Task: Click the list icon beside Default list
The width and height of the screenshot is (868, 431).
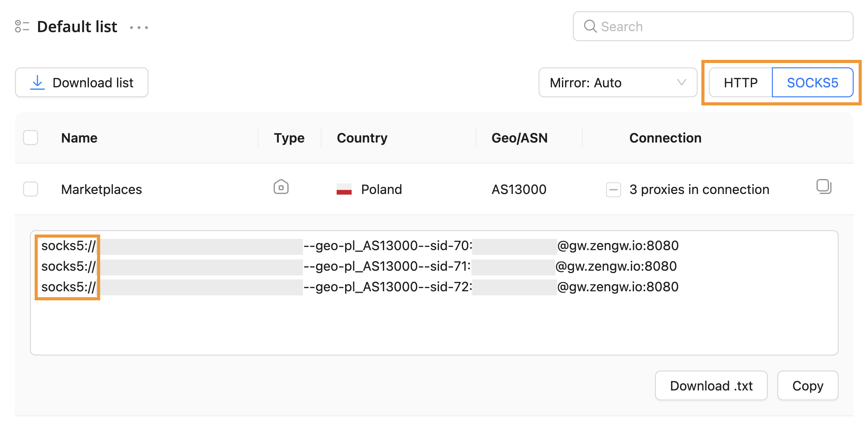Action: [22, 27]
